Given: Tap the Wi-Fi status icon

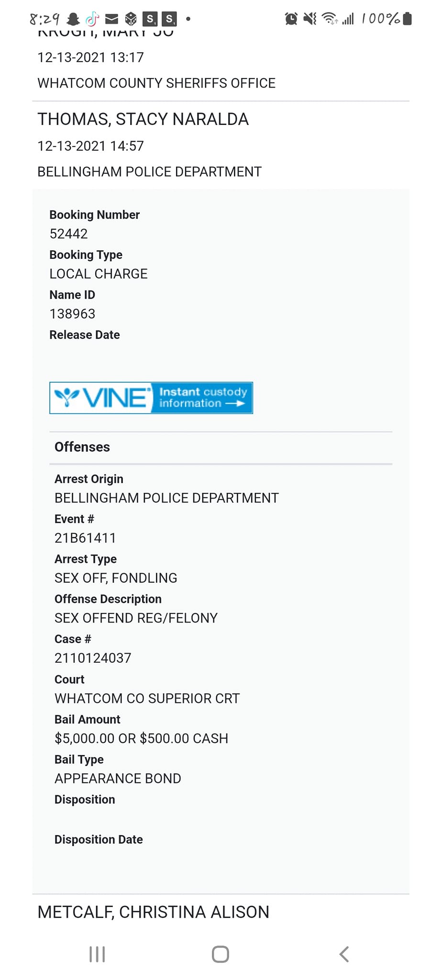Looking at the screenshot, I should (x=330, y=19).
